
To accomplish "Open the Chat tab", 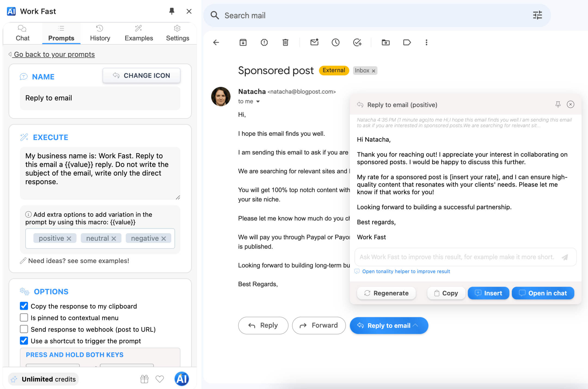I will (23, 33).
